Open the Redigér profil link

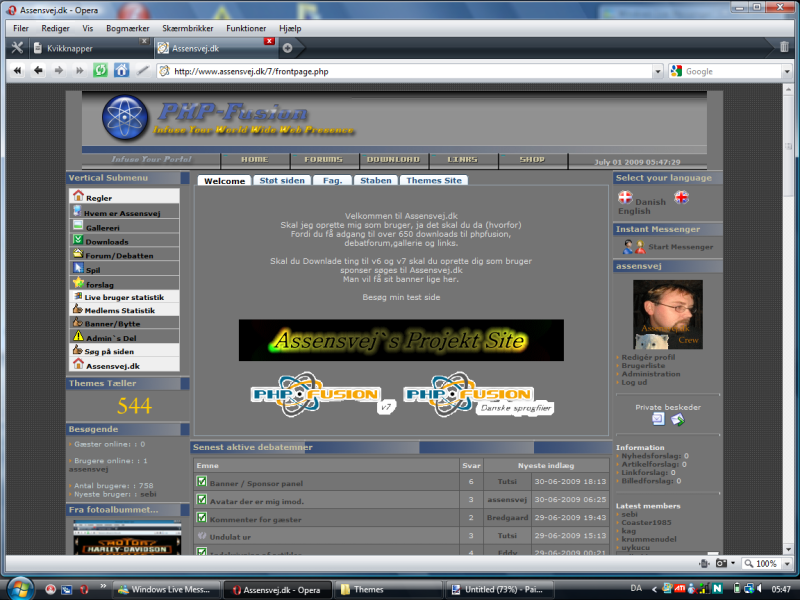click(x=648, y=357)
